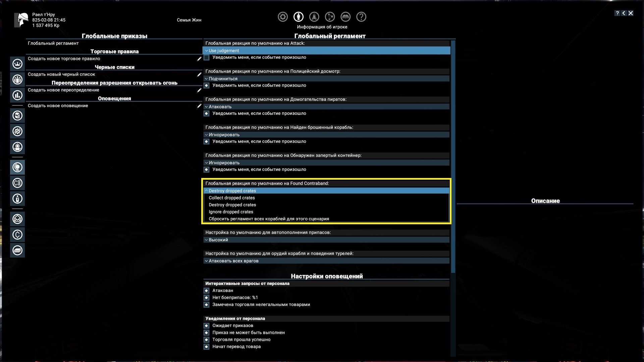This screenshot has width=644, height=362.
Task: Open the Игнорировать dropdown for abandoned ship
Action: point(326,135)
